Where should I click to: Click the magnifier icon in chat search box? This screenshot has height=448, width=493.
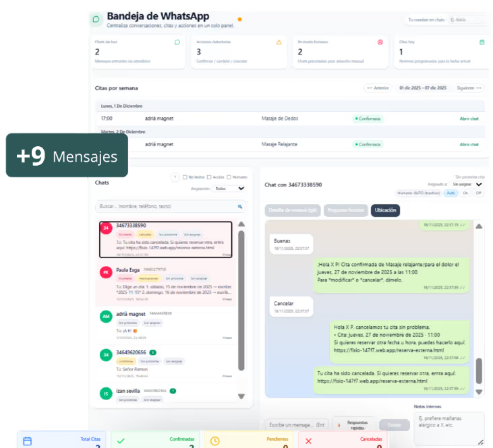(x=240, y=206)
